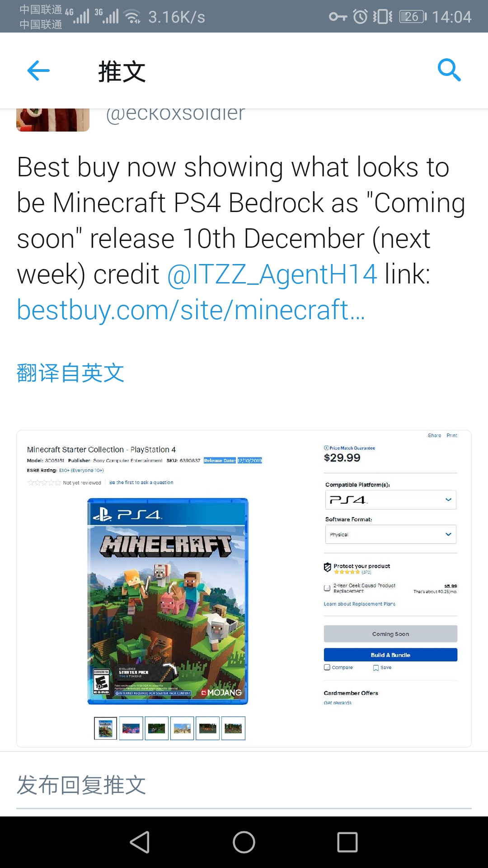Open the @ITZZ_AgentH14 mention
Viewport: 488px width, 868px height.
tap(272, 274)
